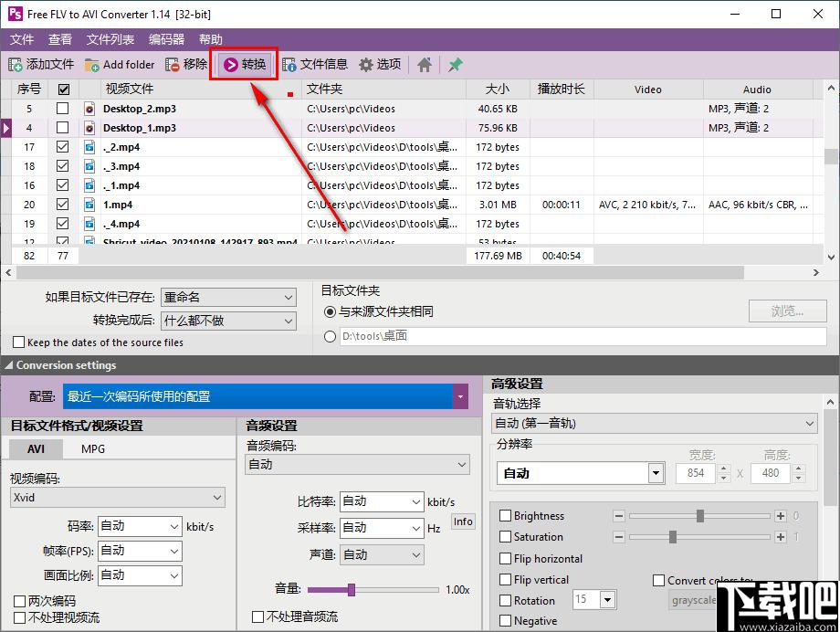Open the video codec Xvid dropdown
This screenshot has height=632, width=840.
pyautogui.click(x=117, y=498)
